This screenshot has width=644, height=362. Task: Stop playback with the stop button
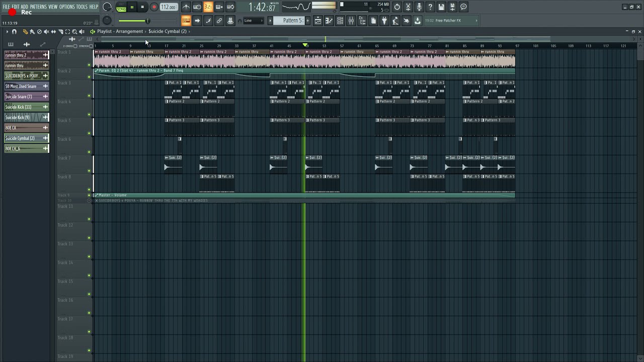coord(143,7)
